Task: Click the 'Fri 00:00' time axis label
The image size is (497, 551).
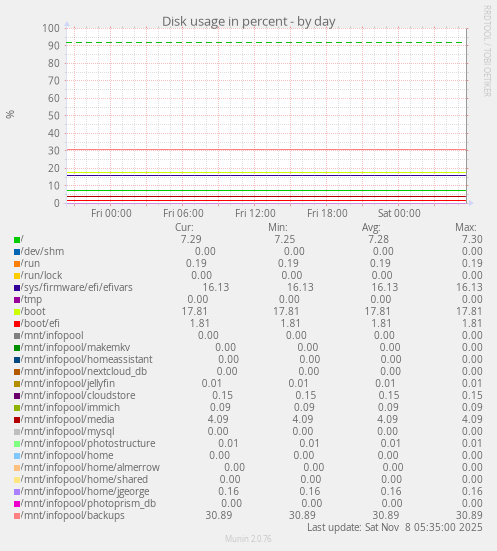Action: click(111, 213)
